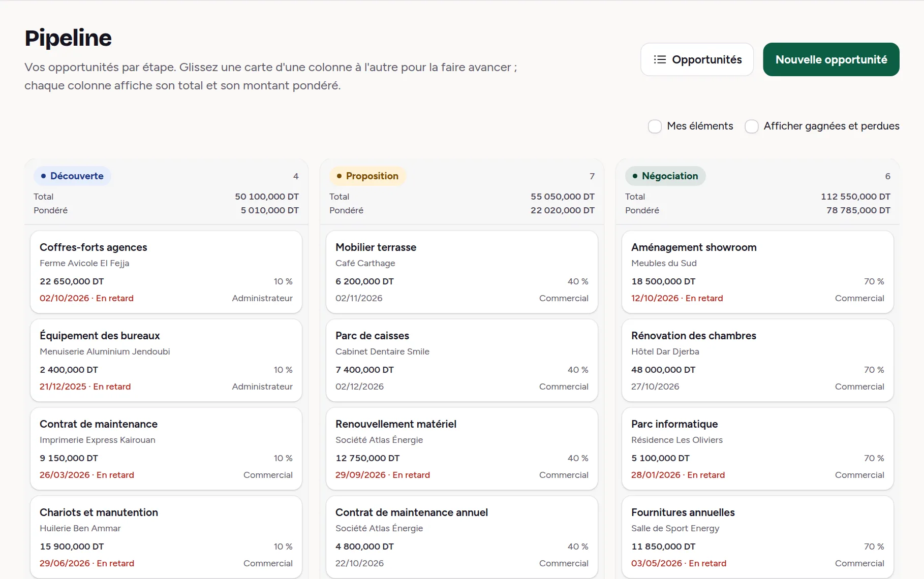Viewport: 924px width, 579px height.
Task: Click the Cabinet Dentaire Smile company name
Action: click(x=382, y=351)
